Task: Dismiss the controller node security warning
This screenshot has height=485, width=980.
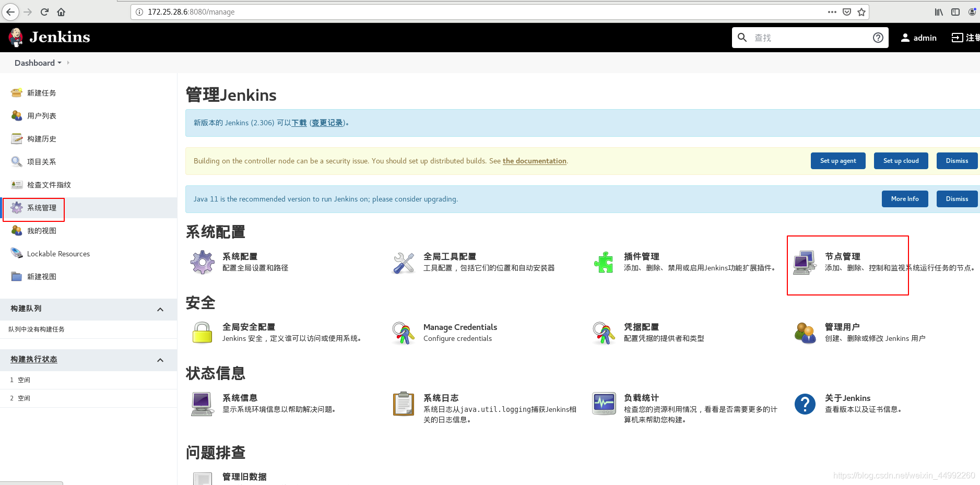Action: 957,161
